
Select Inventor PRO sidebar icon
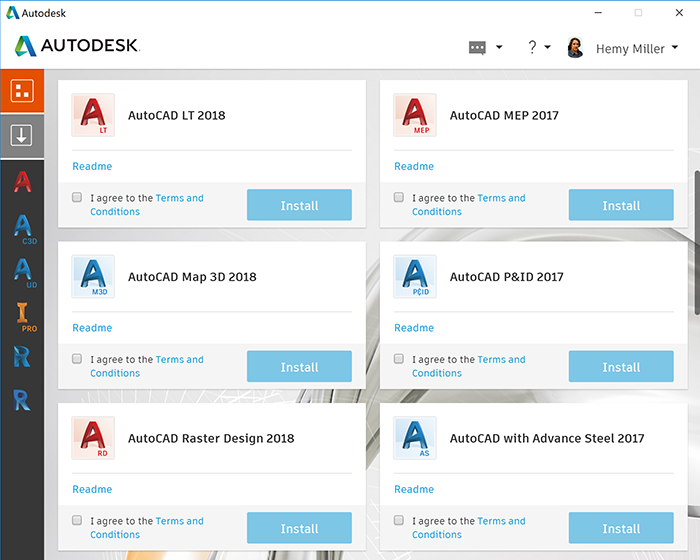pyautogui.click(x=25, y=317)
